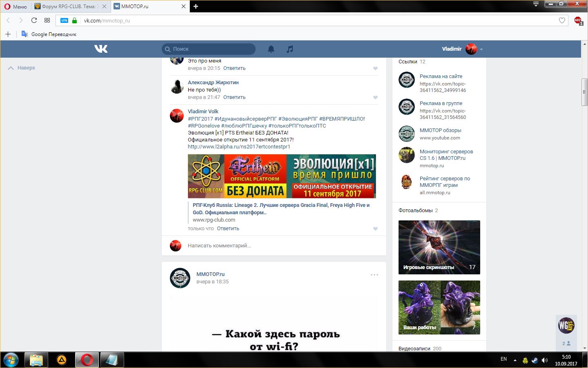
Task: Add a bookmark with the plus icon
Action: pyautogui.click(x=8, y=34)
